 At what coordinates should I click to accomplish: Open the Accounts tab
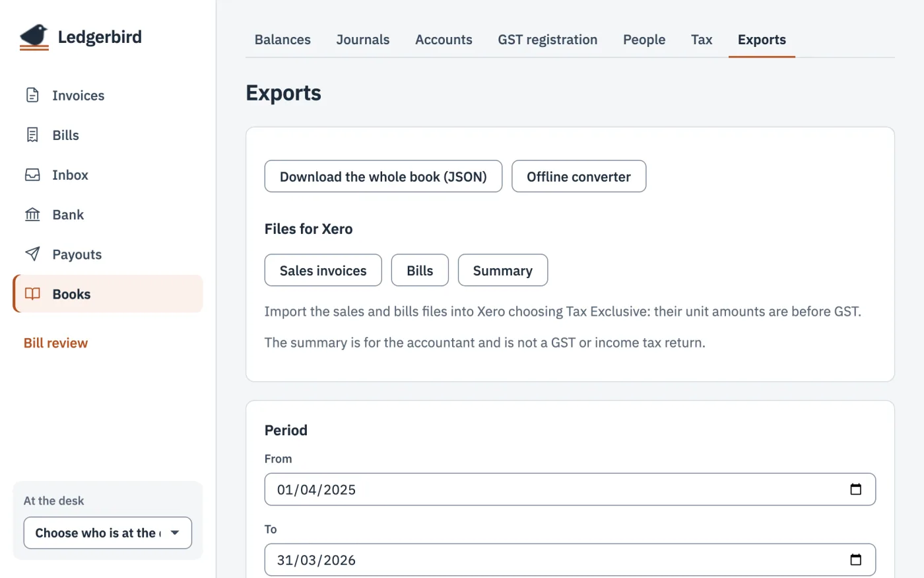click(x=444, y=40)
